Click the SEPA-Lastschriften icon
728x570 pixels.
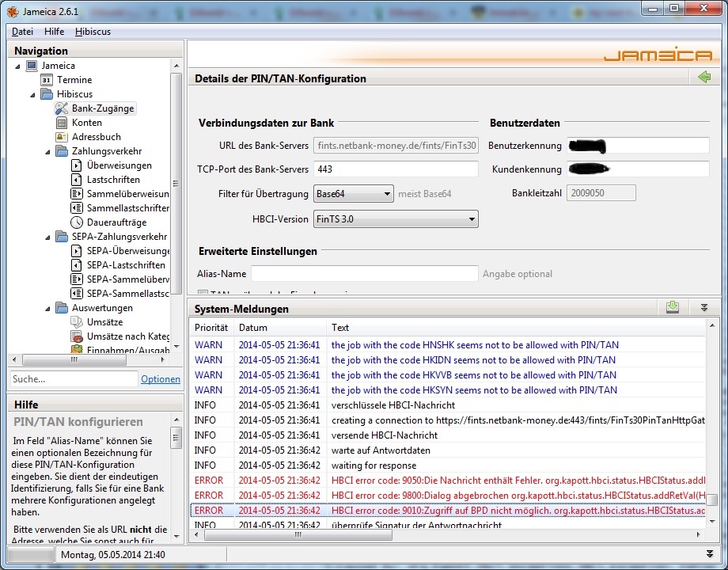tap(76, 265)
